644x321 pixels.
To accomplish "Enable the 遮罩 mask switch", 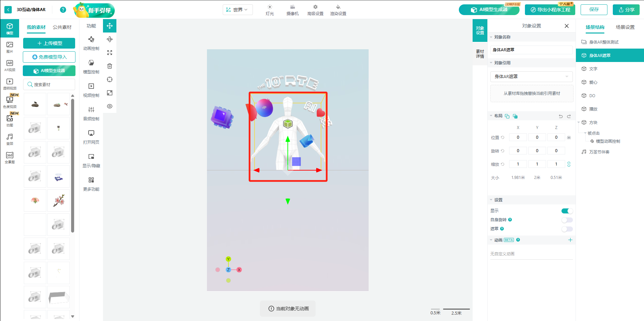I will (567, 229).
